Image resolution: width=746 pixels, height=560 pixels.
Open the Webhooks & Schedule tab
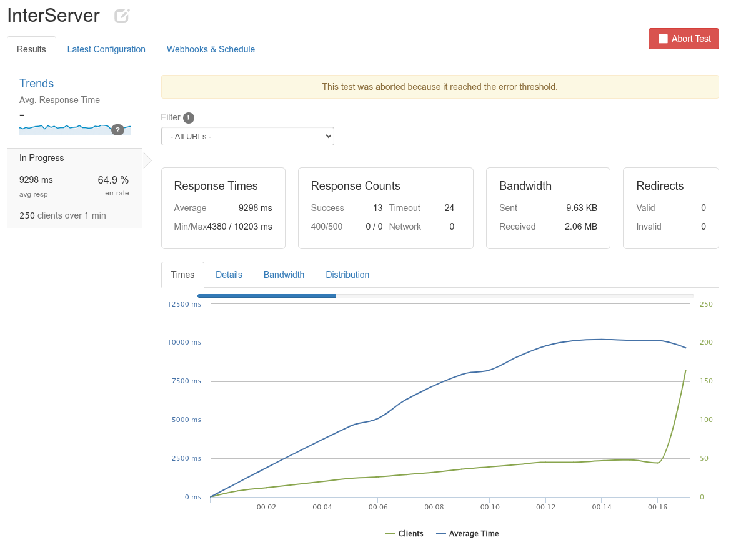[x=211, y=49]
